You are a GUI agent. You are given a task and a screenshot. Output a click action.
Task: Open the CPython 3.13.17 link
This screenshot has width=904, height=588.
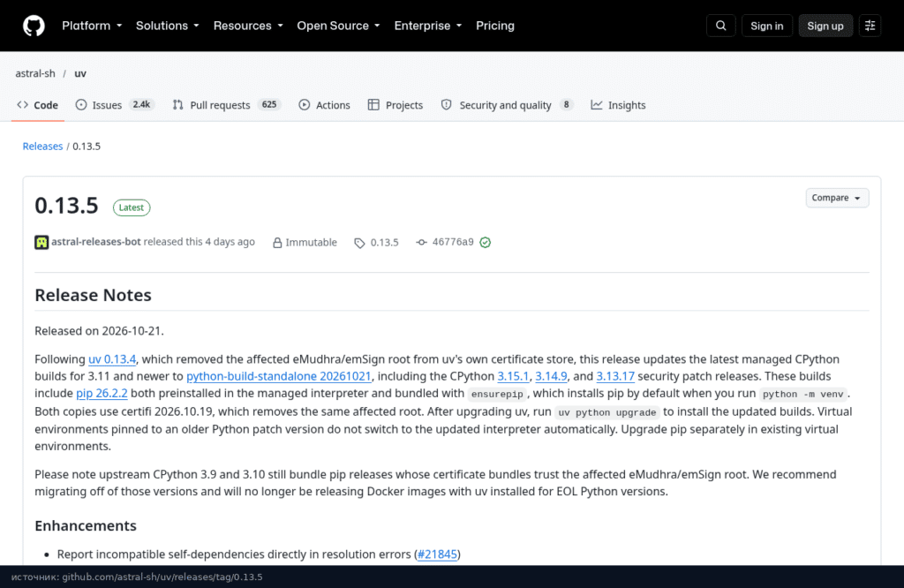(615, 376)
